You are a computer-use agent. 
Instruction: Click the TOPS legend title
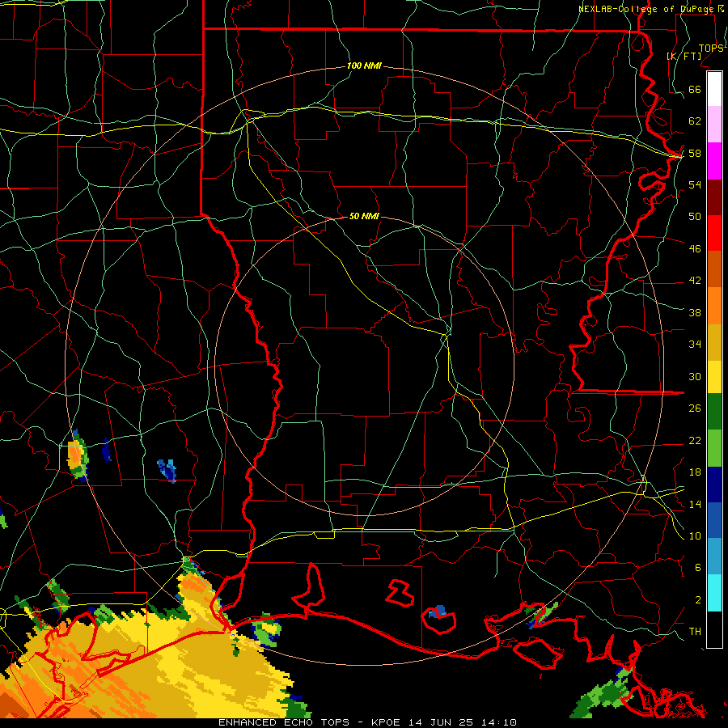point(711,49)
